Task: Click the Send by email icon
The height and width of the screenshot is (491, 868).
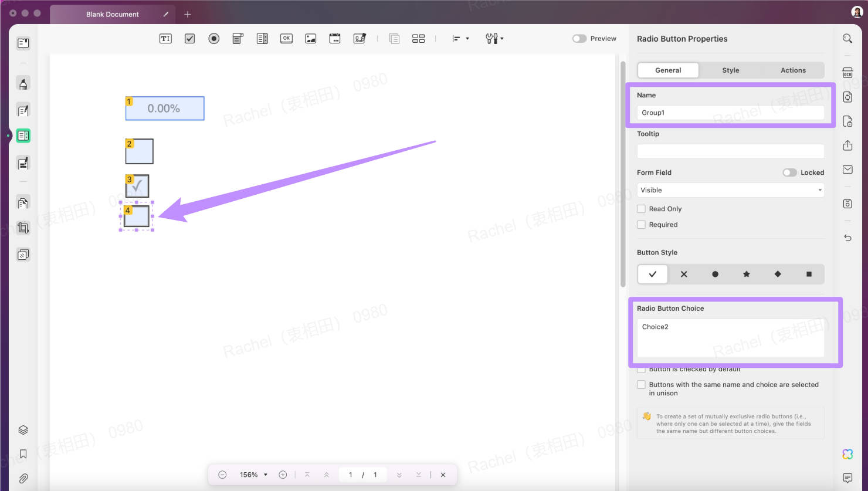Action: pos(847,170)
